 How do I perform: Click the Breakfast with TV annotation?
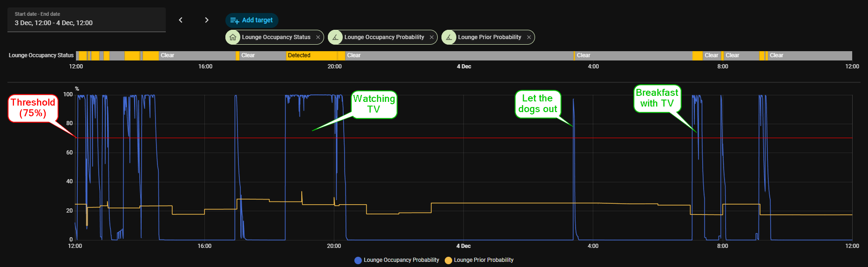pyautogui.click(x=657, y=98)
